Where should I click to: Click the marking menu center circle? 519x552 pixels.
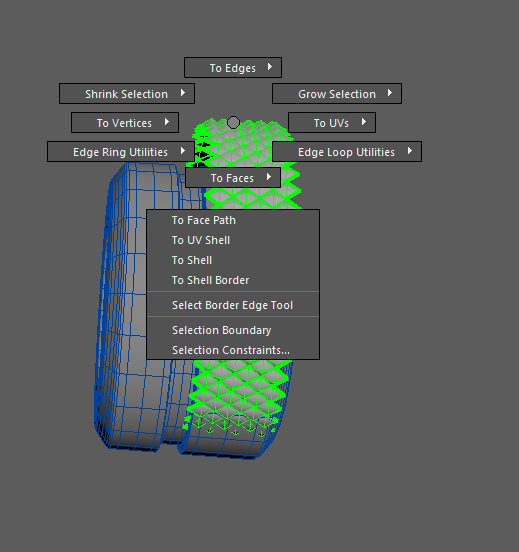coord(233,123)
